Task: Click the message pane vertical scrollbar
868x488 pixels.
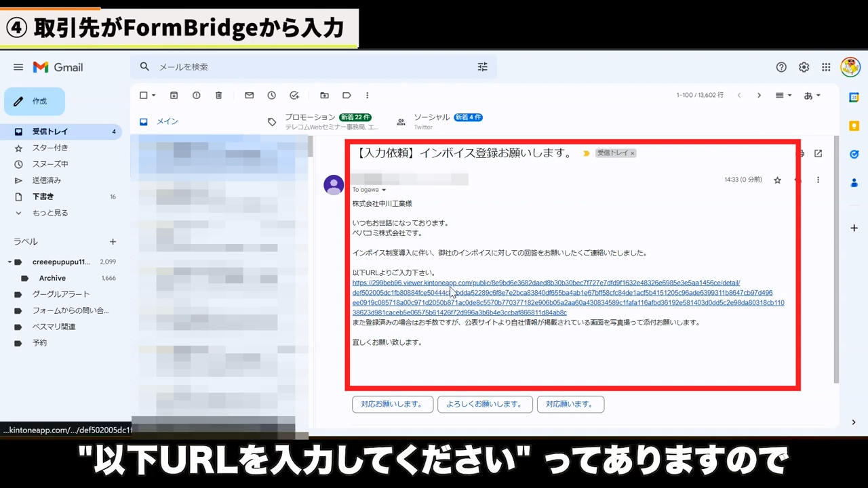Action: [836, 259]
